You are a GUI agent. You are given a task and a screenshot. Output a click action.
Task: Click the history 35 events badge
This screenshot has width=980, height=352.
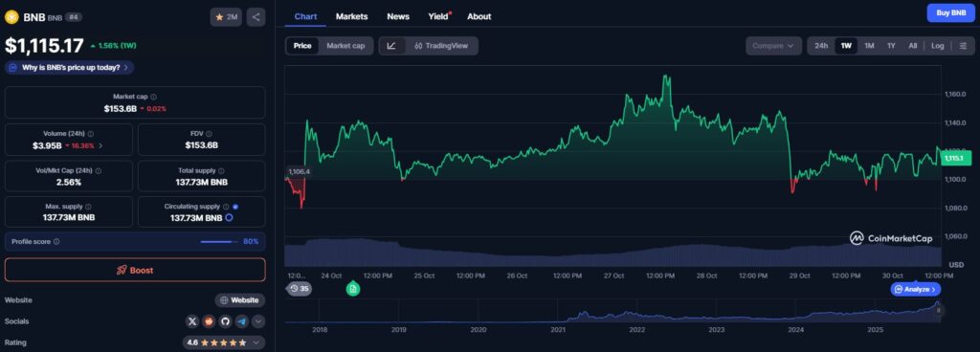[300, 288]
